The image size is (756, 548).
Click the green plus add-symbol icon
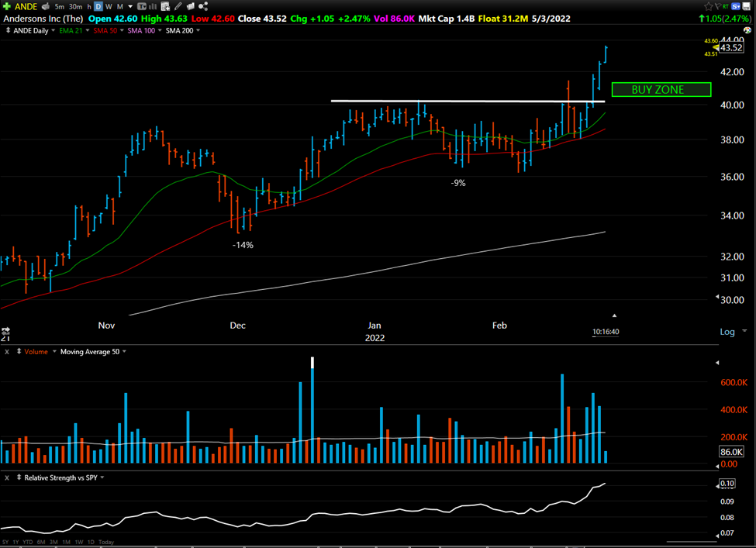point(6,6)
